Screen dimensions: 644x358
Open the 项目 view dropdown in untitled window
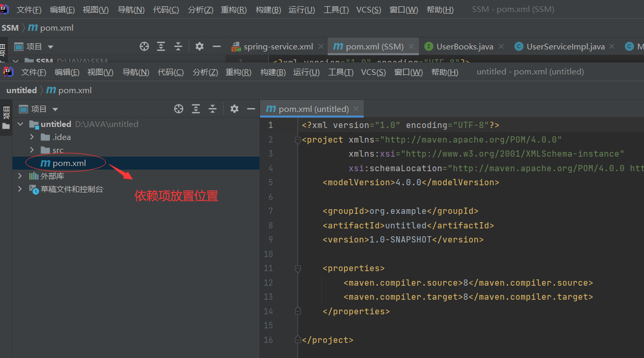click(55, 109)
